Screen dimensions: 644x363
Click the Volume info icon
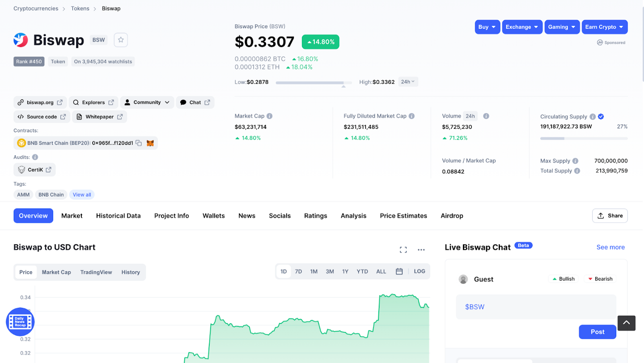point(486,116)
